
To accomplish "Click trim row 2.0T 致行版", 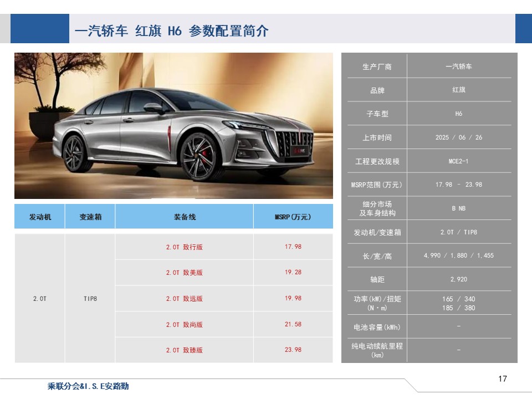I will tap(184, 247).
